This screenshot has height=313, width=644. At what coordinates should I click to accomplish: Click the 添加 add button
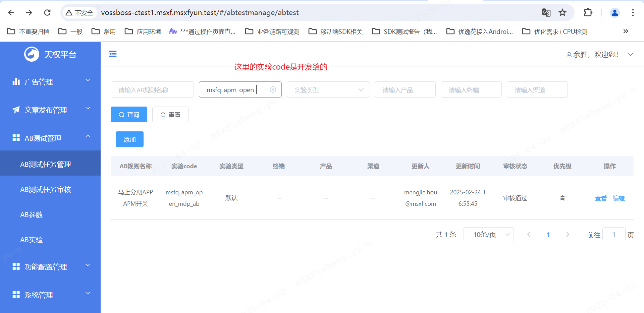(x=129, y=139)
